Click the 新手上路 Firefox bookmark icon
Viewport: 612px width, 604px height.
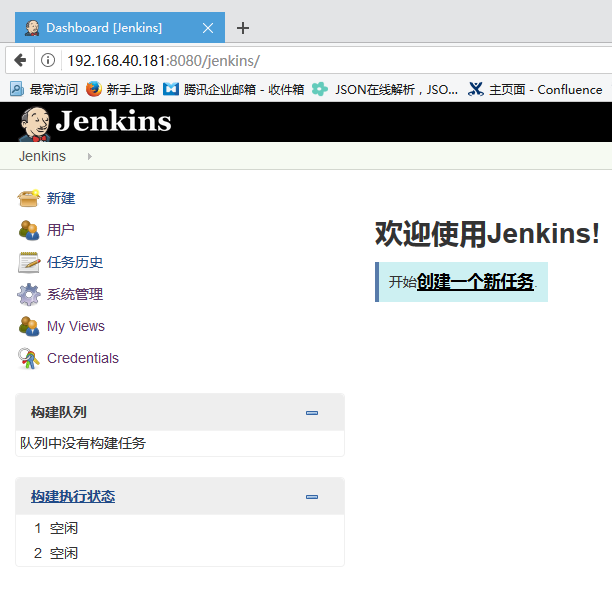(94, 89)
